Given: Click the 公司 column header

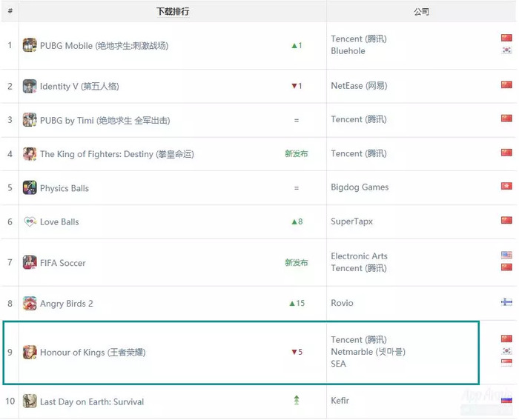Looking at the screenshot, I should pos(421,12).
